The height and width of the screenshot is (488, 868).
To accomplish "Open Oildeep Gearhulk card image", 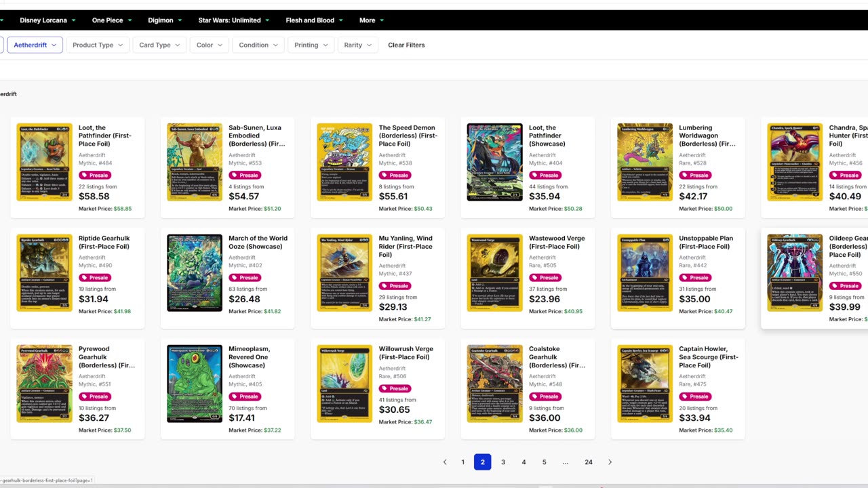I will (795, 272).
